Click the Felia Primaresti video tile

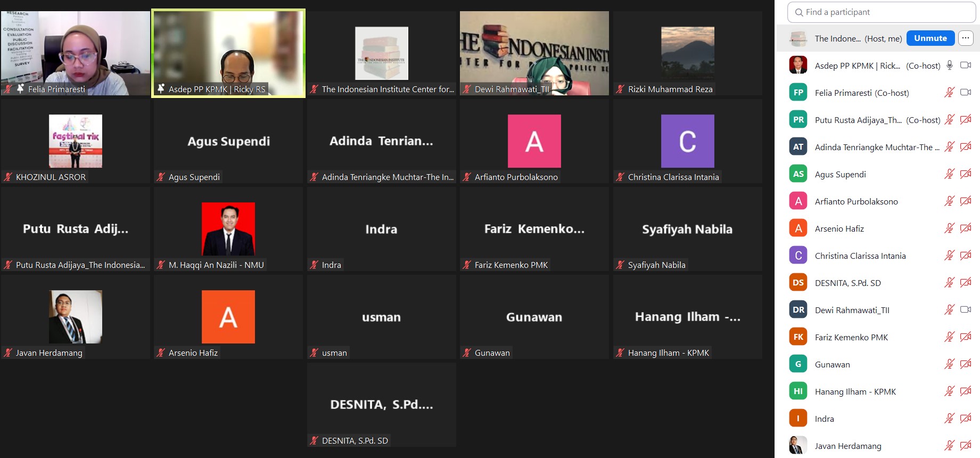[76, 53]
